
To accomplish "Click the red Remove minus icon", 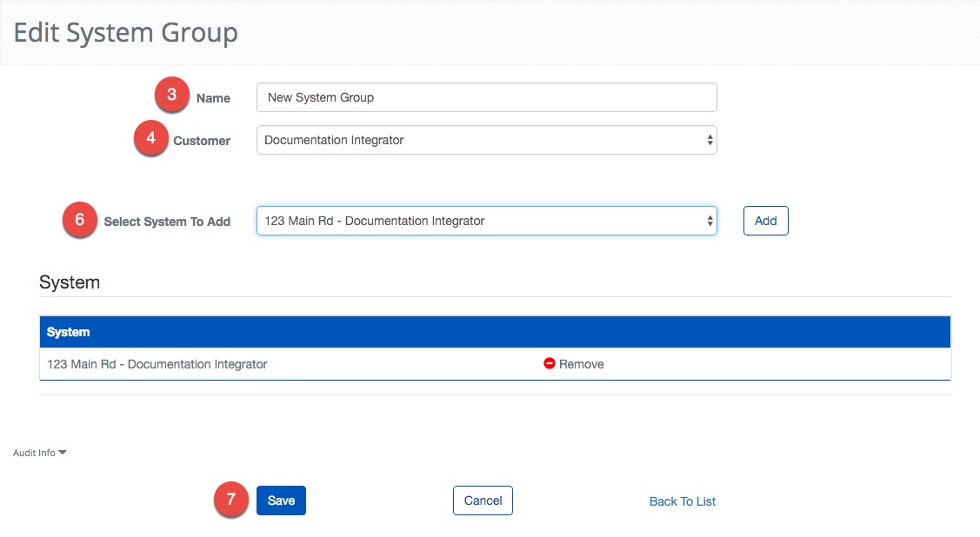I will coord(549,363).
